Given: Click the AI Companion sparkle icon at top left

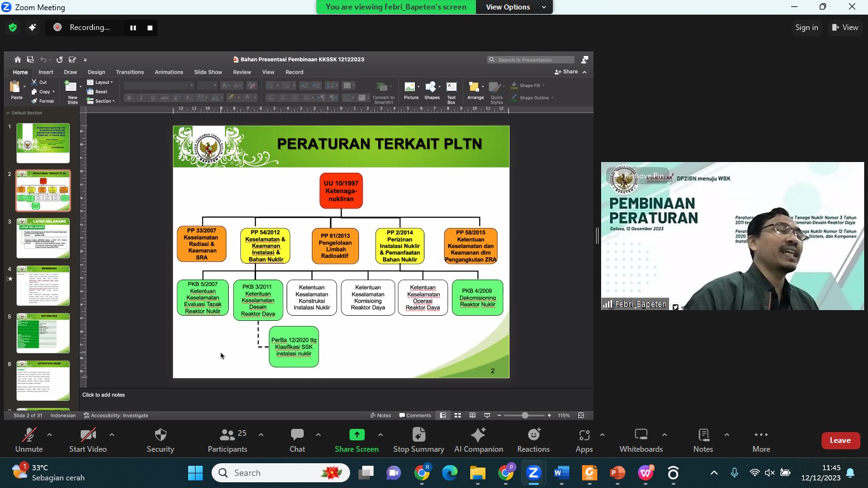Looking at the screenshot, I should [32, 27].
